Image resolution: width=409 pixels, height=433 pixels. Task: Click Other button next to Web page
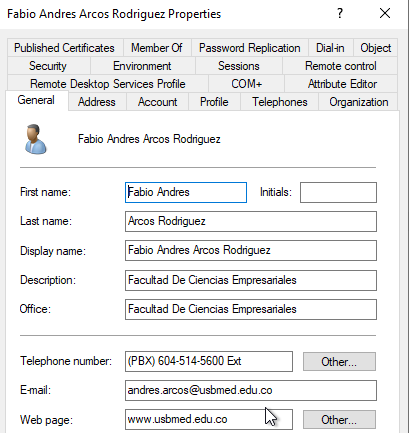point(339,420)
